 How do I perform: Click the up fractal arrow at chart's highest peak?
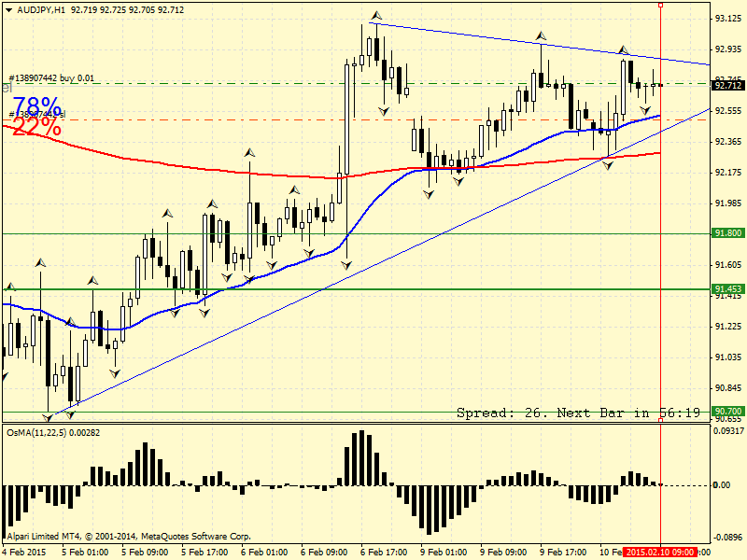tap(377, 16)
